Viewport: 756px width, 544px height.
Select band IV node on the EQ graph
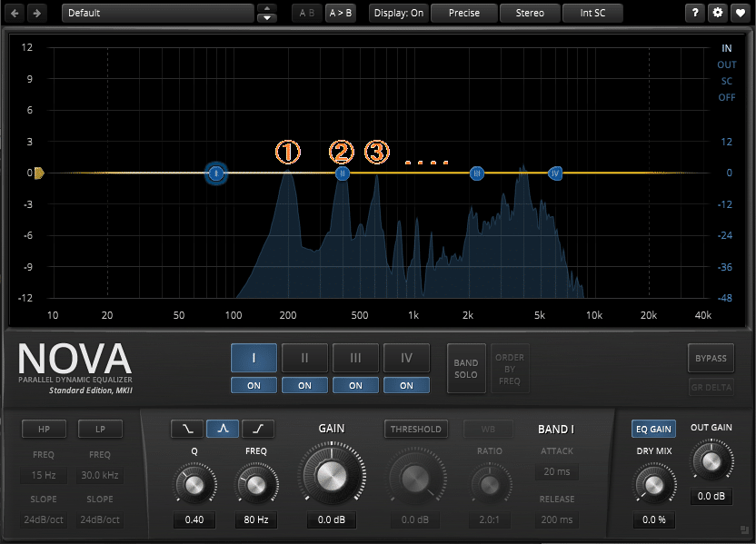click(555, 173)
